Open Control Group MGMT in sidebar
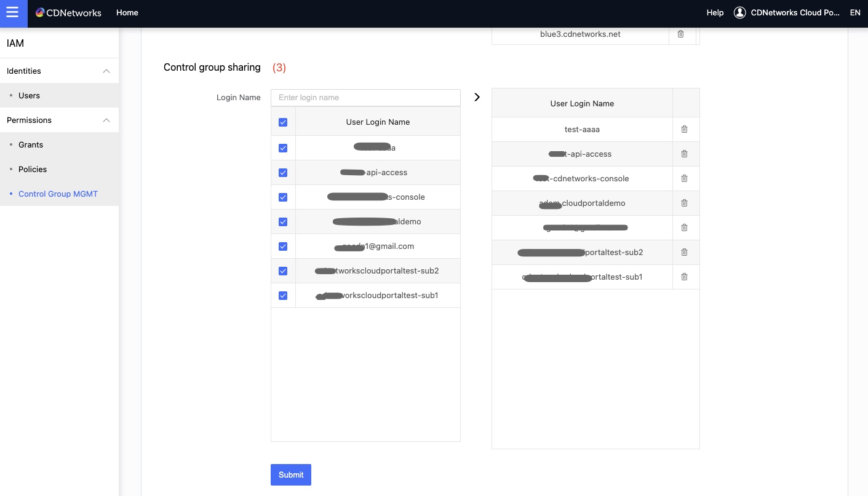The width and height of the screenshot is (868, 496). pyautogui.click(x=58, y=194)
